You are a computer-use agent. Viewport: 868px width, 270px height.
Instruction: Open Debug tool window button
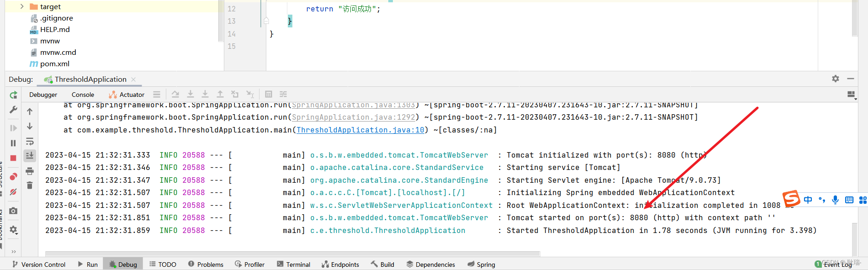[123, 264]
